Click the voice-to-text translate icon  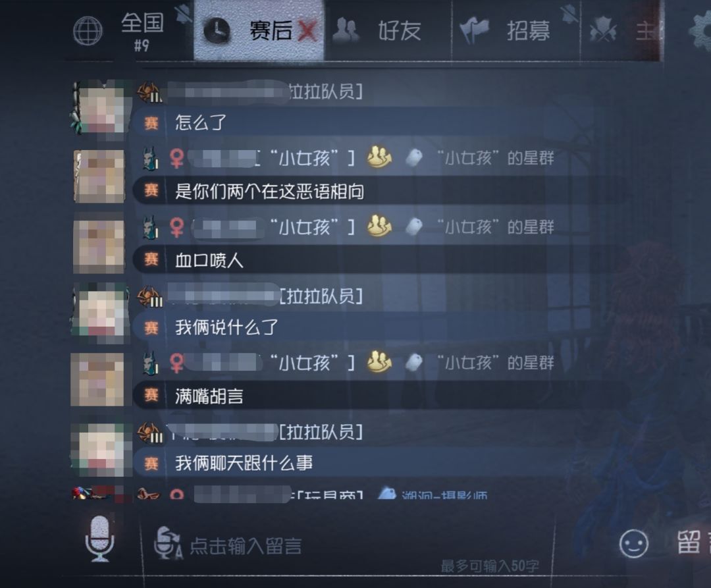(x=169, y=543)
